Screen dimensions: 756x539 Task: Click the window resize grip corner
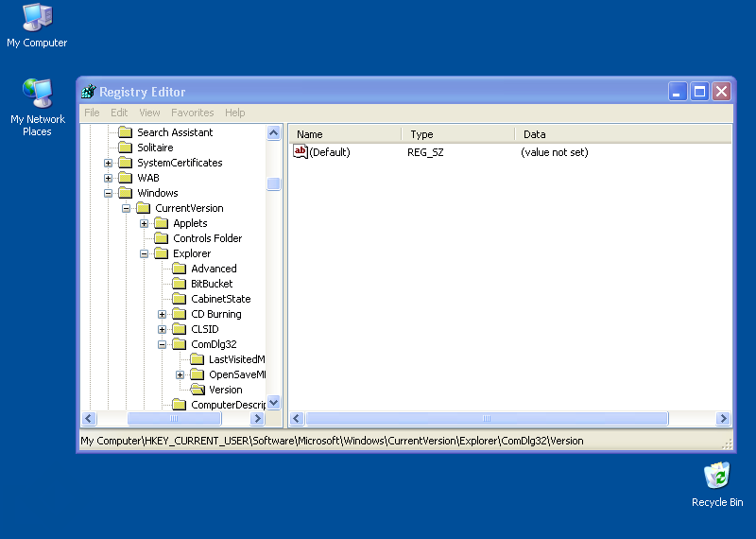(x=727, y=443)
